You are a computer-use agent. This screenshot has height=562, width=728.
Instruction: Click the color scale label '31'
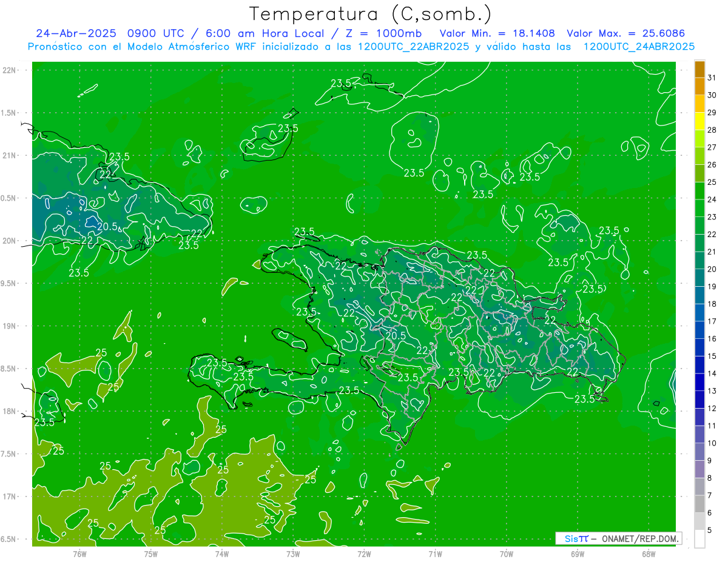click(x=712, y=78)
